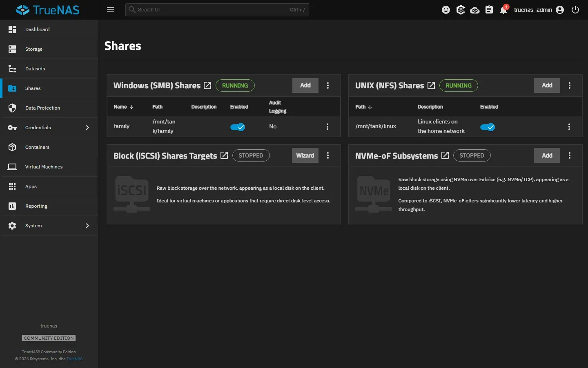Expand the System submenu chevron
588x368 pixels.
(87, 226)
